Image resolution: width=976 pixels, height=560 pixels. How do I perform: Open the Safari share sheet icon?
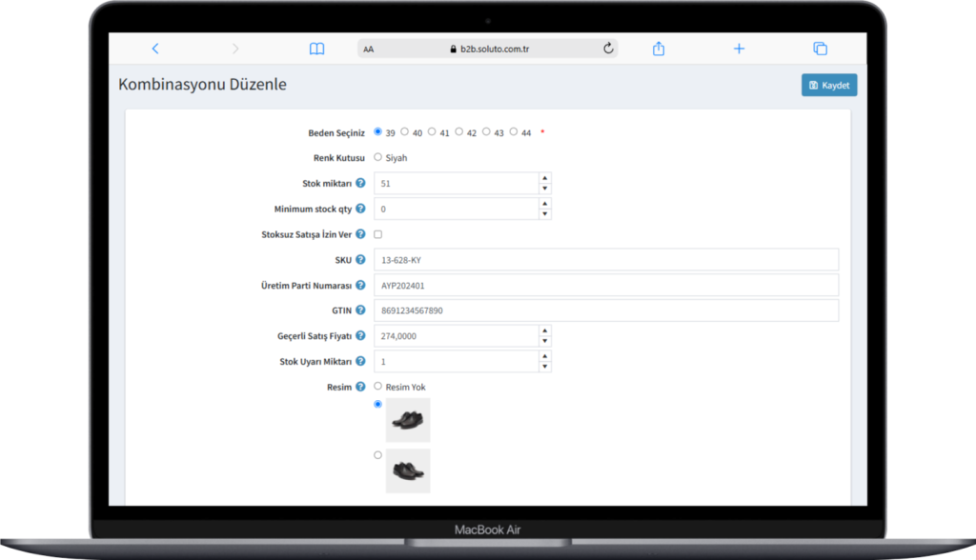tap(659, 49)
